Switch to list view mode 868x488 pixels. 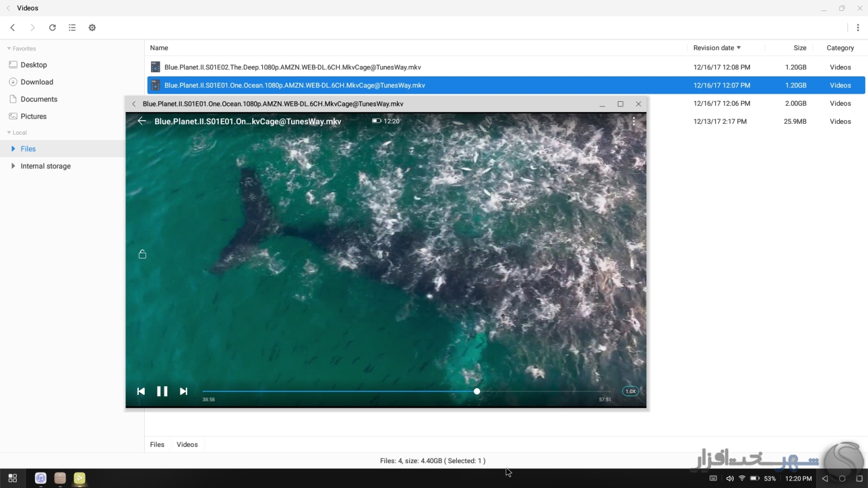(x=72, y=28)
